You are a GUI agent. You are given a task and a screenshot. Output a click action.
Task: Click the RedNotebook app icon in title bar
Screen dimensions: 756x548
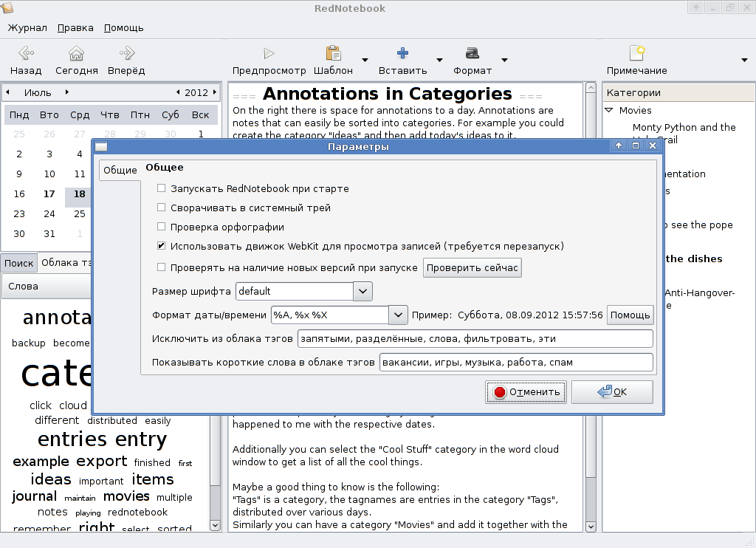pos(7,7)
